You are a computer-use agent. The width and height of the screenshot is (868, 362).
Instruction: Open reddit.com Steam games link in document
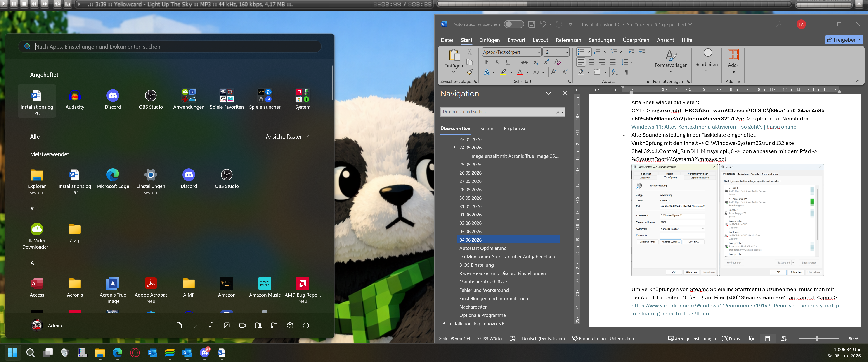735,310
